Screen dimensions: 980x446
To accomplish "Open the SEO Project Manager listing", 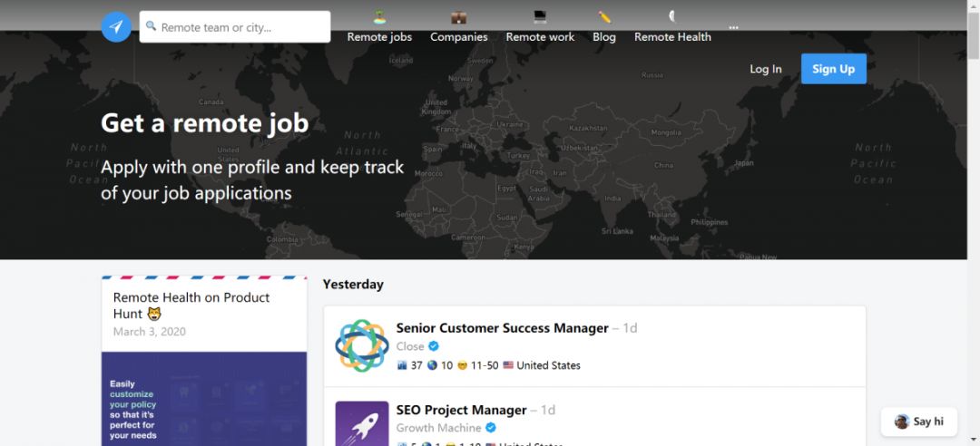I will [461, 410].
